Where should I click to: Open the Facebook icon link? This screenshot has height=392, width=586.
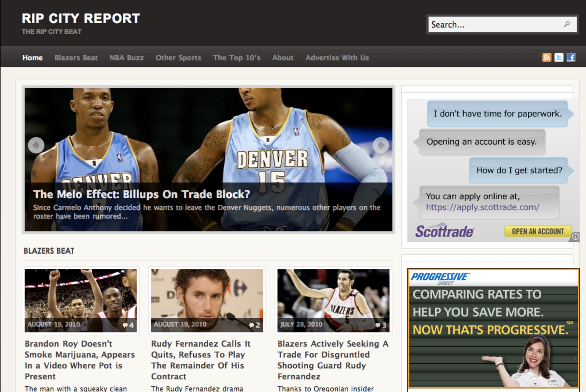coord(571,57)
